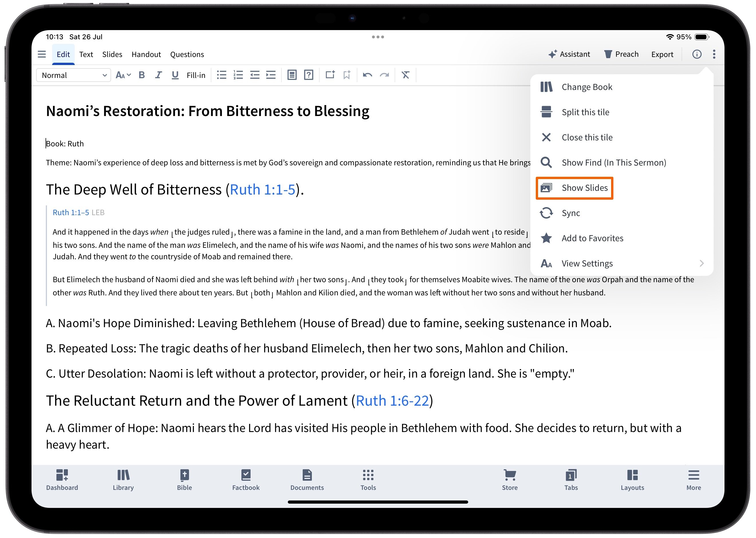Open the Library
756x538 pixels.
point(123,480)
